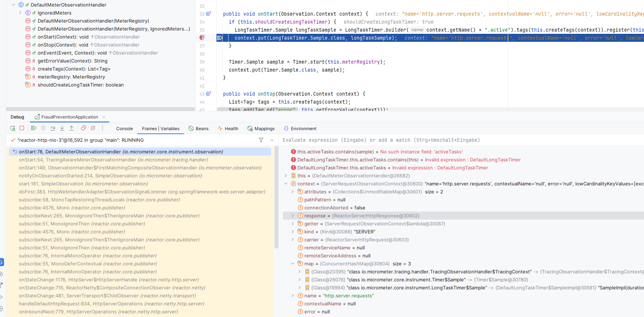This screenshot has width=644, height=317.
Task: Stop the debug session
Action: [22, 128]
